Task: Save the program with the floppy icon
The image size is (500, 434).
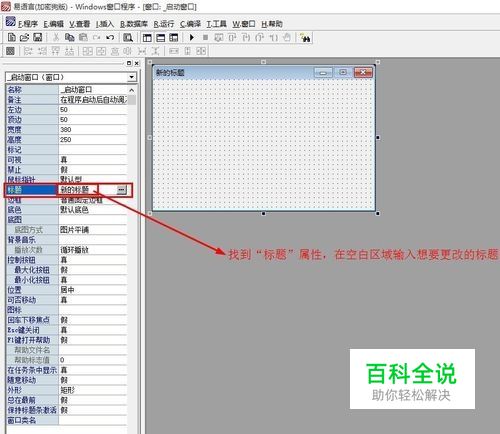Action: (37, 37)
